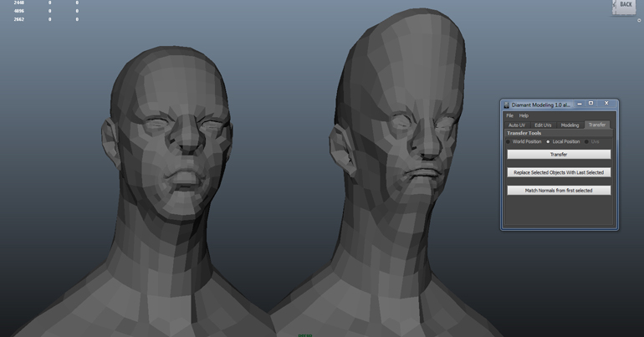Select the Local Position radio button
Image resolution: width=644 pixels, height=337 pixels.
(549, 142)
